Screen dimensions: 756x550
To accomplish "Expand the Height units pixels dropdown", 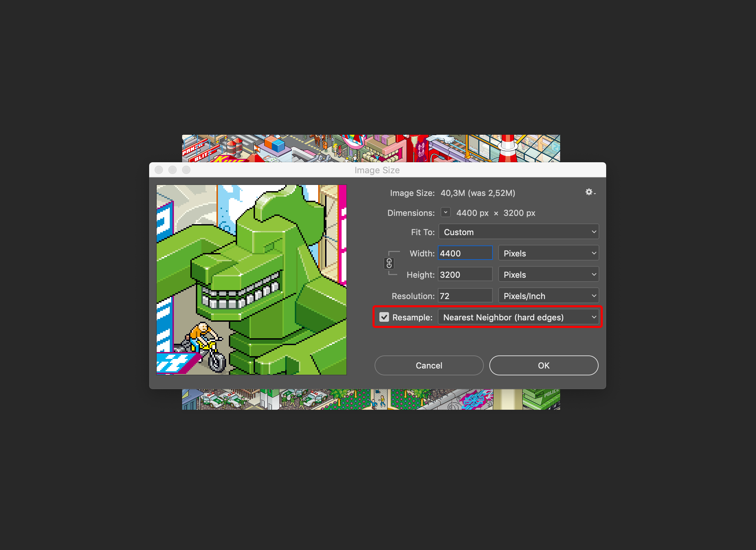I will pos(549,275).
